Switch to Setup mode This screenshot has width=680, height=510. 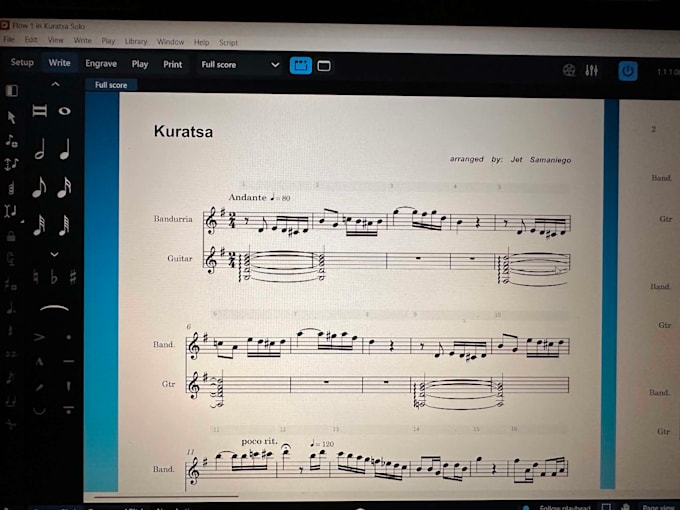22,62
